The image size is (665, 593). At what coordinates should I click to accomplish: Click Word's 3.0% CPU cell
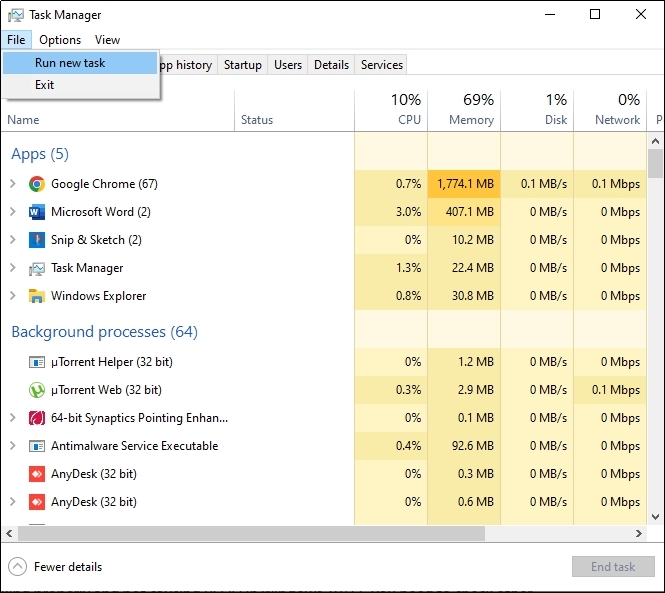(391, 212)
